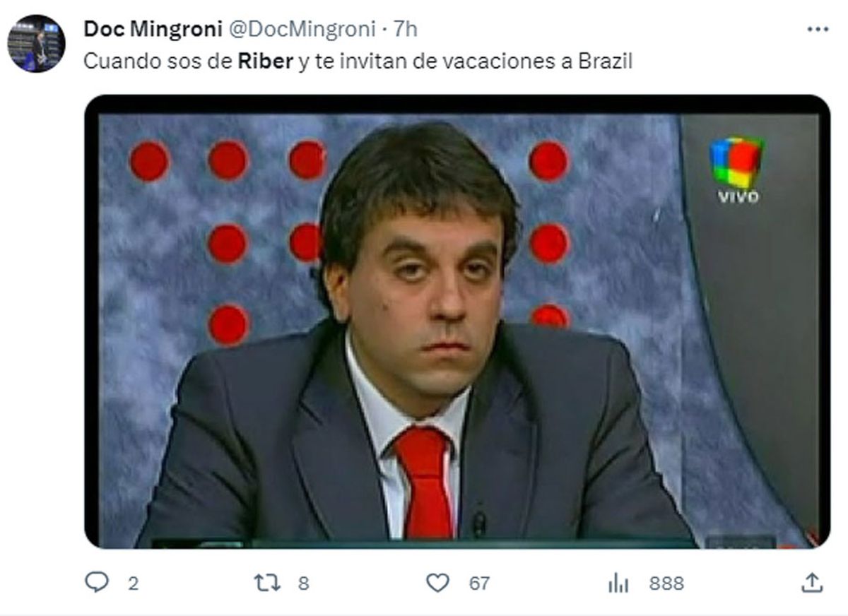Click the reply count 2

[132, 584]
